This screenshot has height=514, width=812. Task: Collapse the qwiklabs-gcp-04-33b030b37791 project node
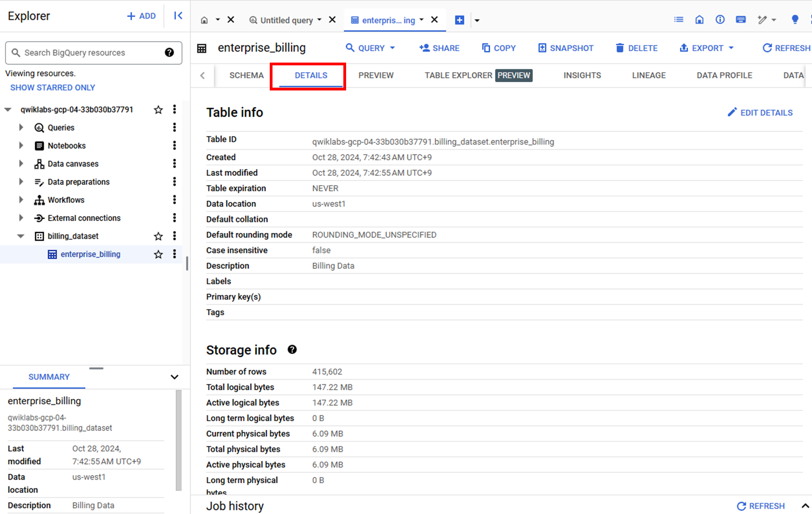click(x=8, y=110)
